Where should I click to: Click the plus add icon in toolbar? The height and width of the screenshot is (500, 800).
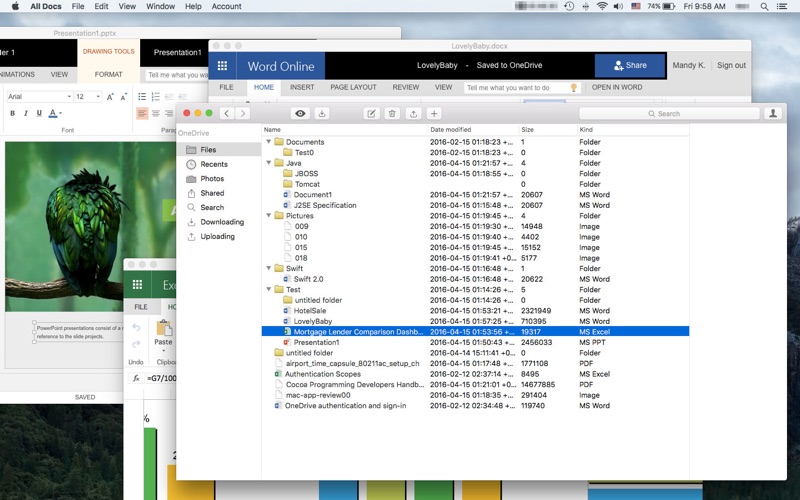click(x=434, y=113)
